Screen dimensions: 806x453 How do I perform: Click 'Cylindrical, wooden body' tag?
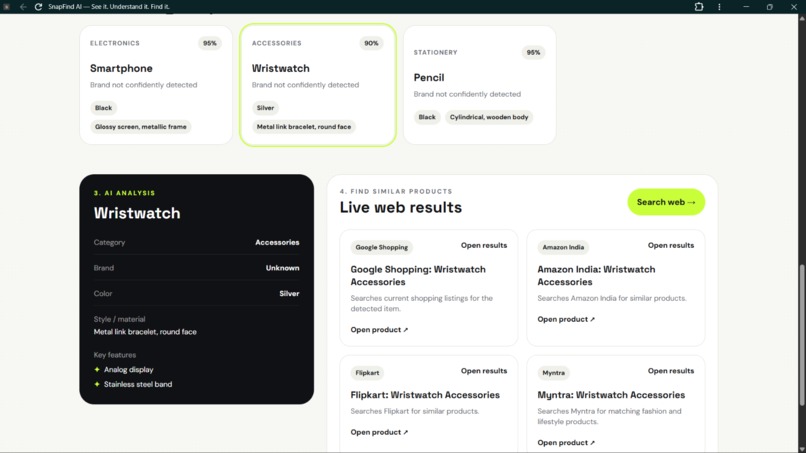click(x=489, y=117)
